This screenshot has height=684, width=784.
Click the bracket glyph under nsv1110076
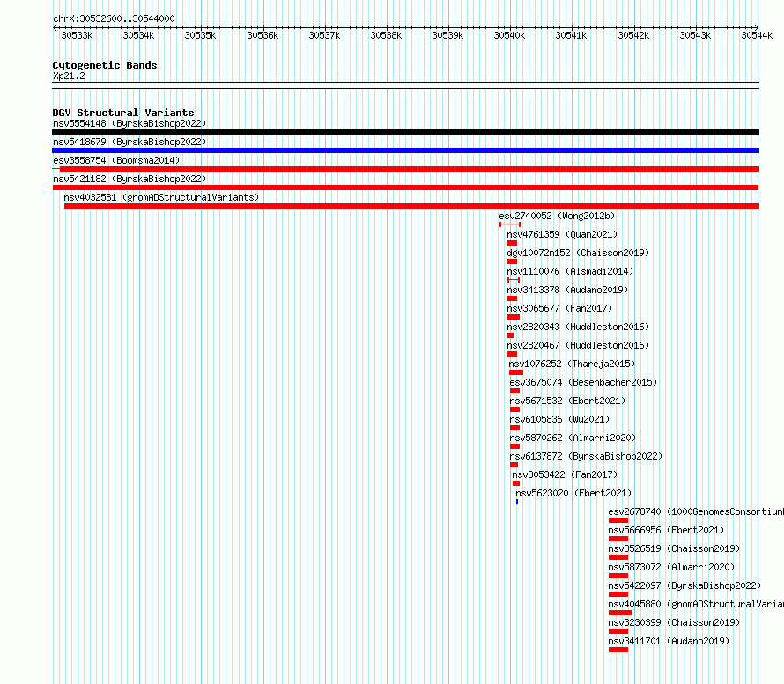click(514, 280)
